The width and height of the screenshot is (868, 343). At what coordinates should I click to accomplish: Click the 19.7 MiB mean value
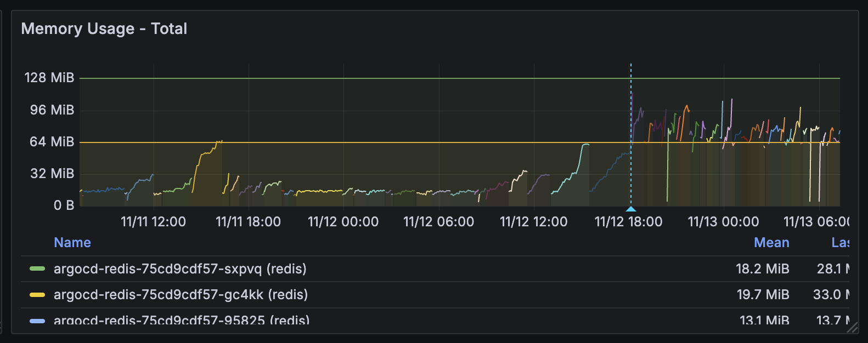click(x=763, y=294)
